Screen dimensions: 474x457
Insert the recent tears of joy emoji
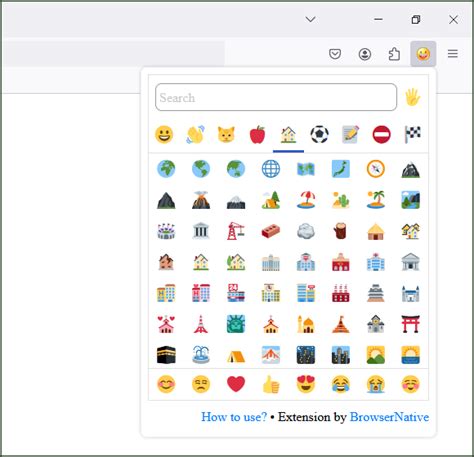341,384
